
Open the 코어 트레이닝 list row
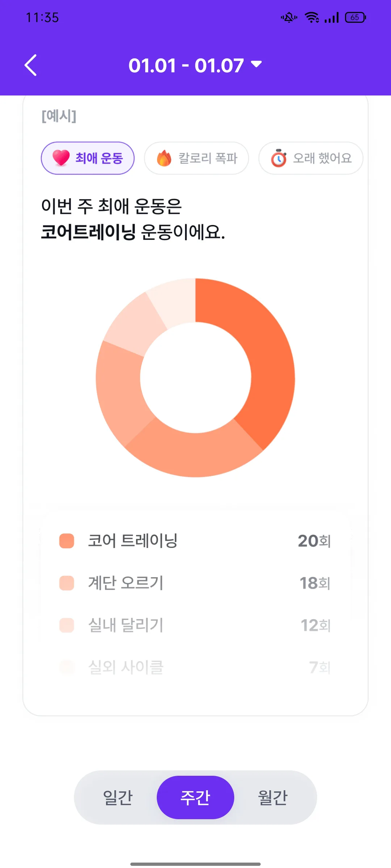(x=195, y=541)
